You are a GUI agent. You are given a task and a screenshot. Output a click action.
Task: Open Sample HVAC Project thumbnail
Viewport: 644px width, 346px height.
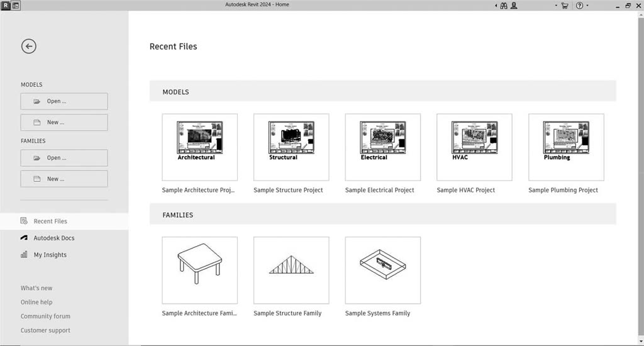point(474,147)
